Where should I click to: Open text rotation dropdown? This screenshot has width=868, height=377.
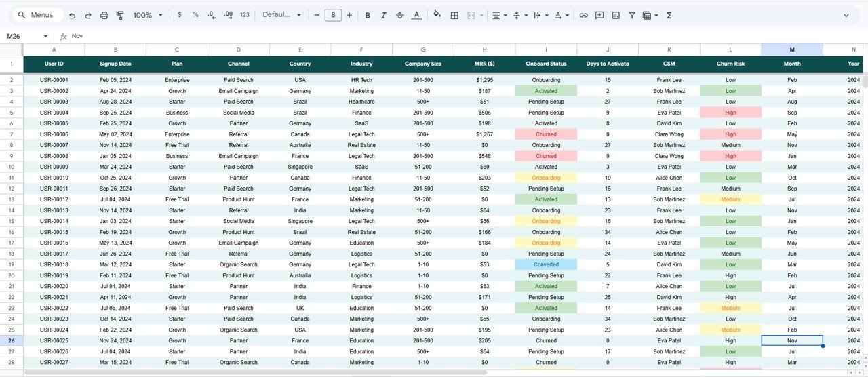[x=562, y=15]
